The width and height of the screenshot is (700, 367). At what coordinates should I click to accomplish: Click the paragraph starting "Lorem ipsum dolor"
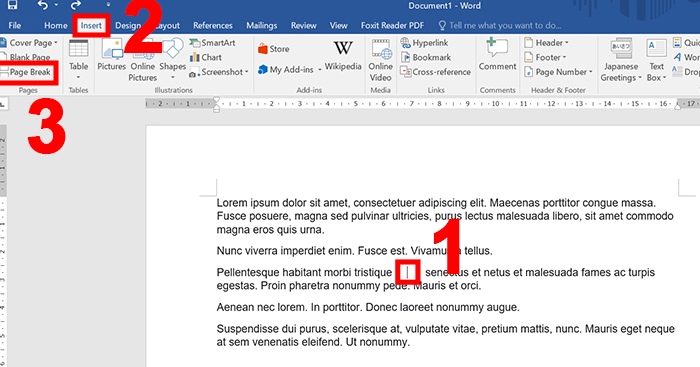445,217
